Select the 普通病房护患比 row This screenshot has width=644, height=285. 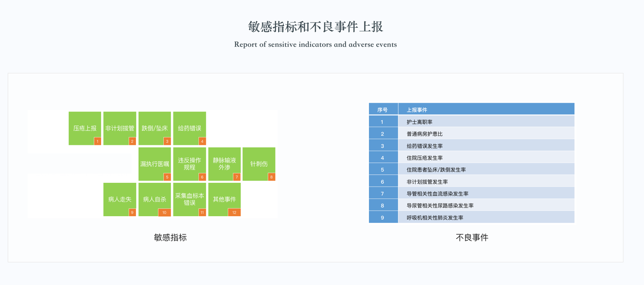click(x=471, y=134)
